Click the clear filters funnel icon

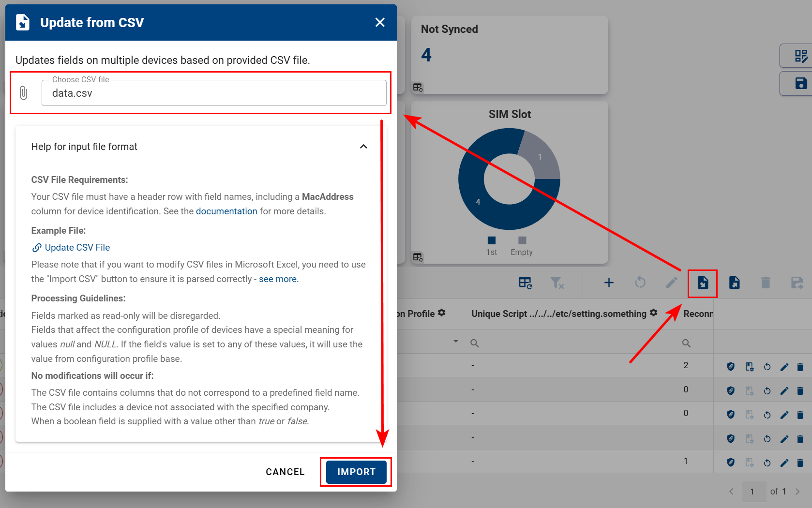tap(557, 283)
